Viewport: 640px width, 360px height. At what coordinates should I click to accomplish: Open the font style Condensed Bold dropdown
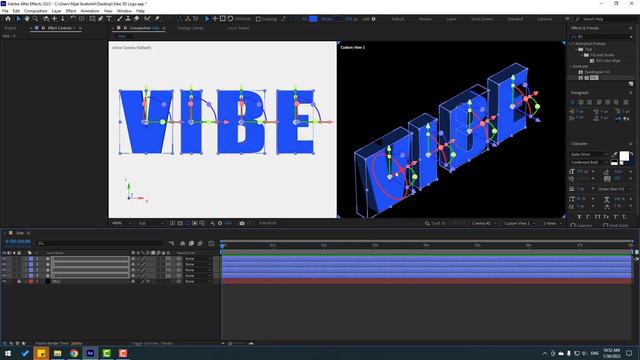[590, 162]
